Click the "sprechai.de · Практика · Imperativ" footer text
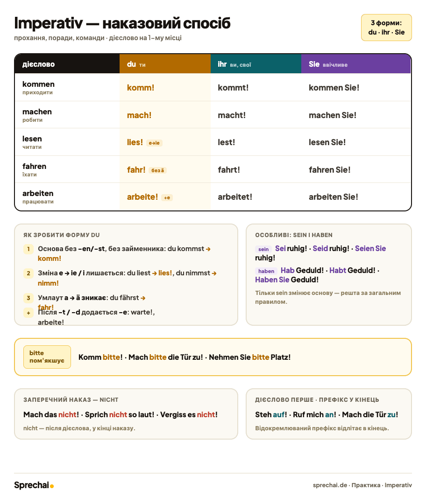The height and width of the screenshot is (504, 426). click(x=362, y=485)
